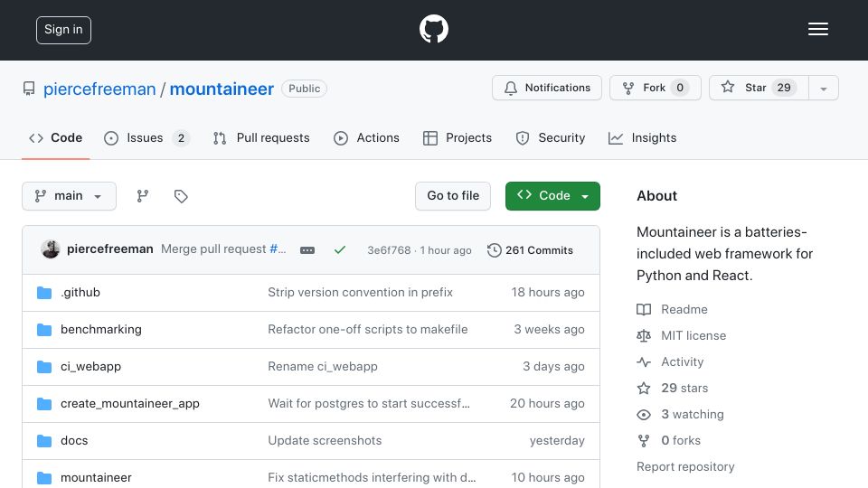The image size is (868, 488).
Task: Click '18 hours ago' timestamp on .github row
Action: [x=548, y=293]
